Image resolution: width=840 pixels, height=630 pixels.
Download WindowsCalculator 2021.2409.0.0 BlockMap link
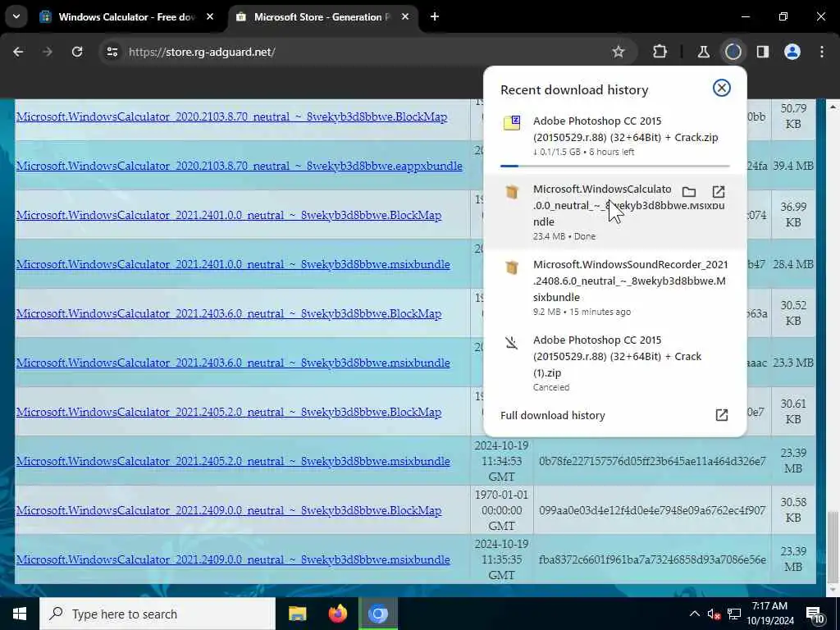[229, 510]
